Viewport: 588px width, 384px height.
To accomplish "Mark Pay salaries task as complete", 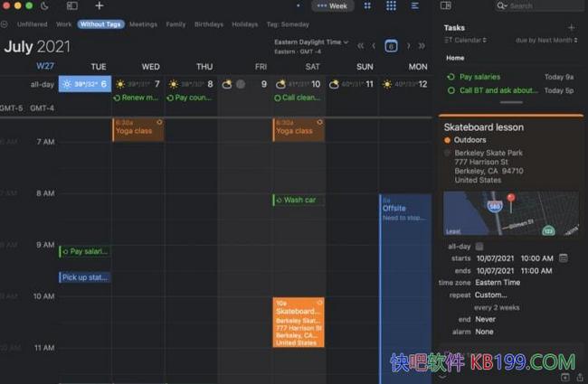I will point(450,78).
